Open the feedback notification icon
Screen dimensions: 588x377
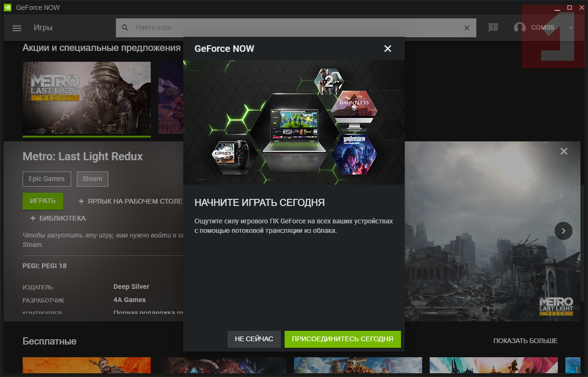pos(493,28)
